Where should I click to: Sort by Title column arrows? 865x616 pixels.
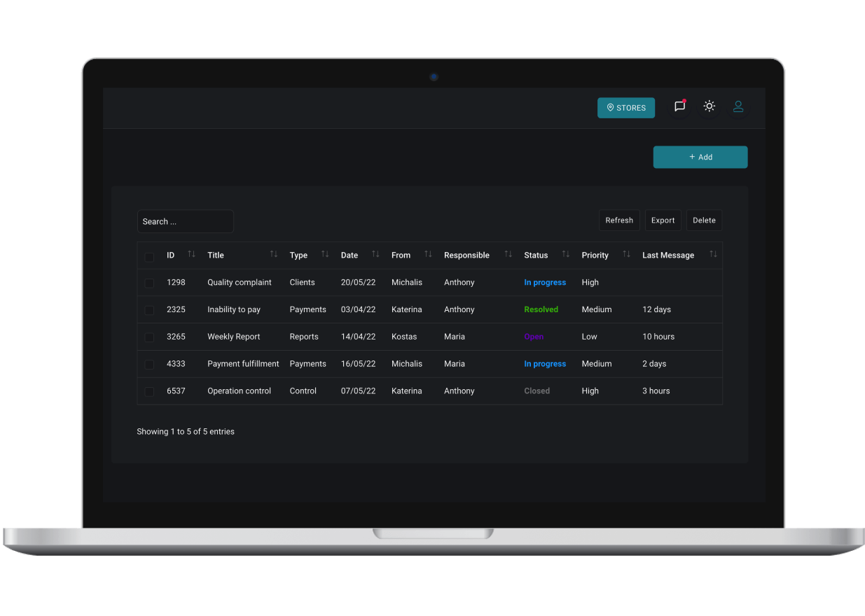click(274, 254)
